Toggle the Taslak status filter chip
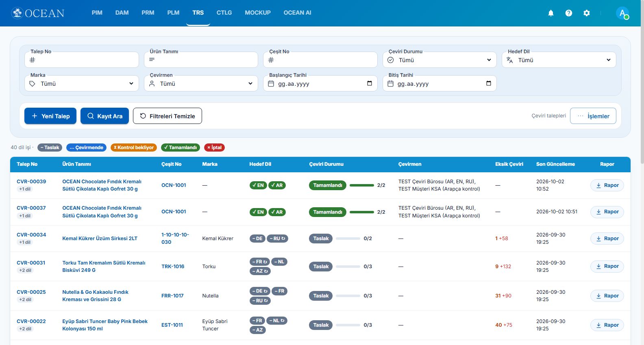The image size is (644, 345). click(50, 148)
